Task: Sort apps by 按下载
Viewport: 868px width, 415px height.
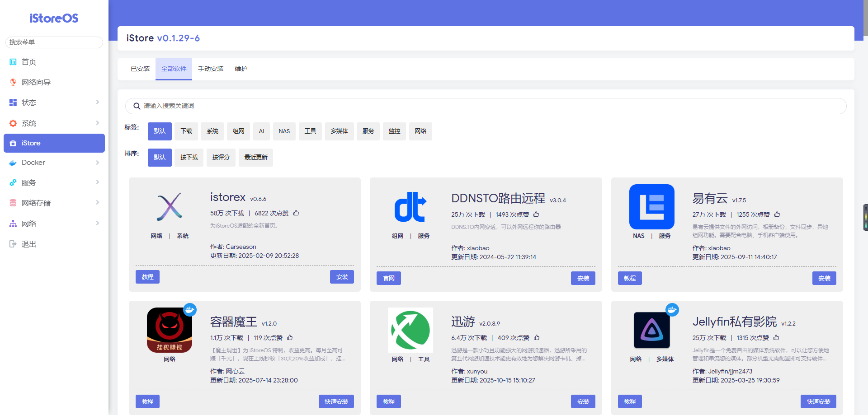Action: [x=189, y=158]
